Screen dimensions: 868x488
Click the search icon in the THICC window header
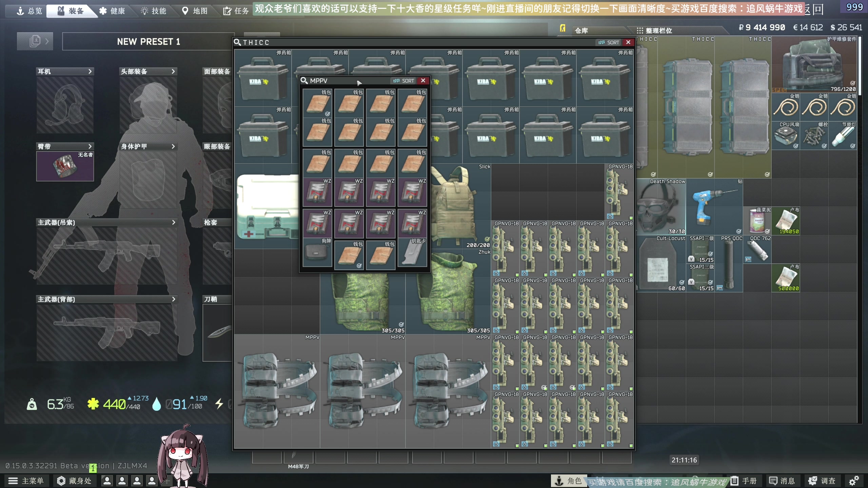237,42
